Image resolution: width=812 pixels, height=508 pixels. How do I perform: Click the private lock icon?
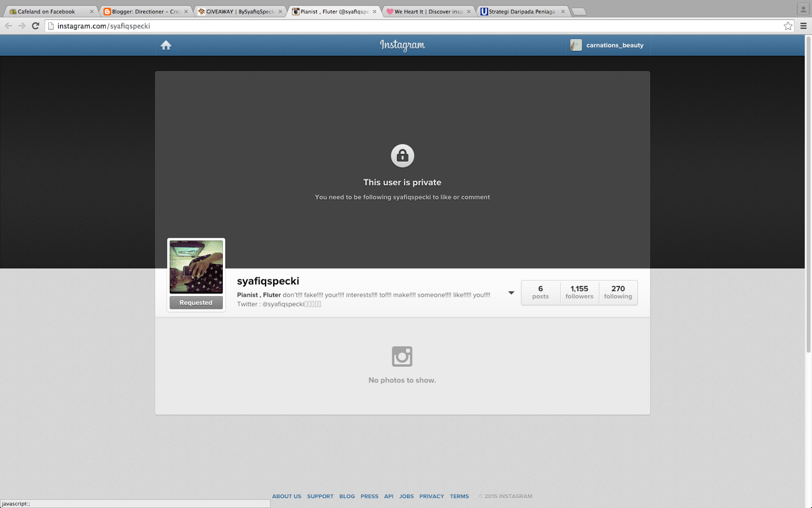tap(402, 155)
